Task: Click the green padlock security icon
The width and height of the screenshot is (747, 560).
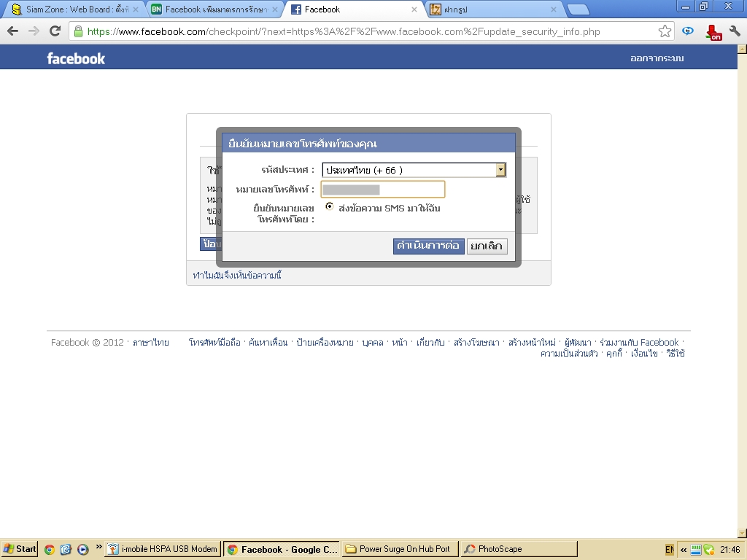Action: click(79, 31)
